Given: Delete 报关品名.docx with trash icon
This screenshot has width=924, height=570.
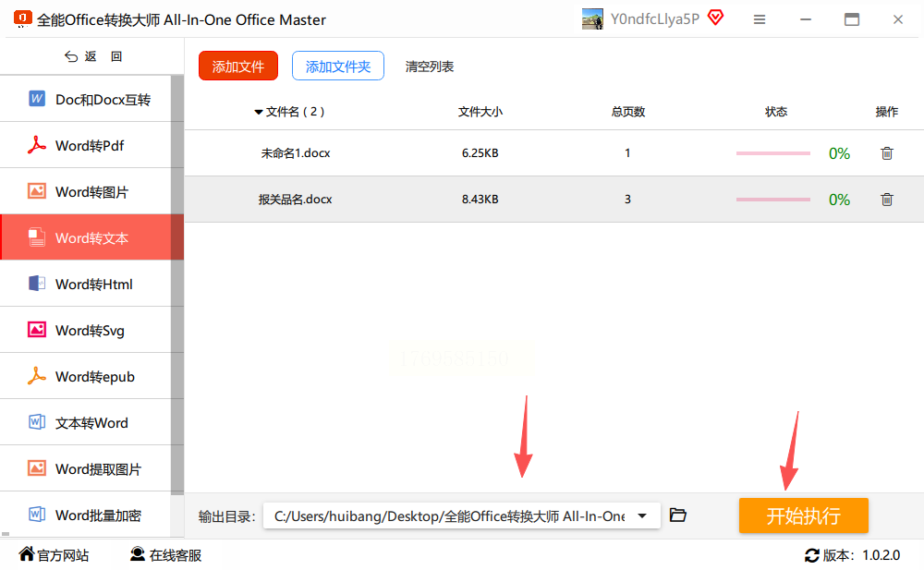Looking at the screenshot, I should [887, 200].
